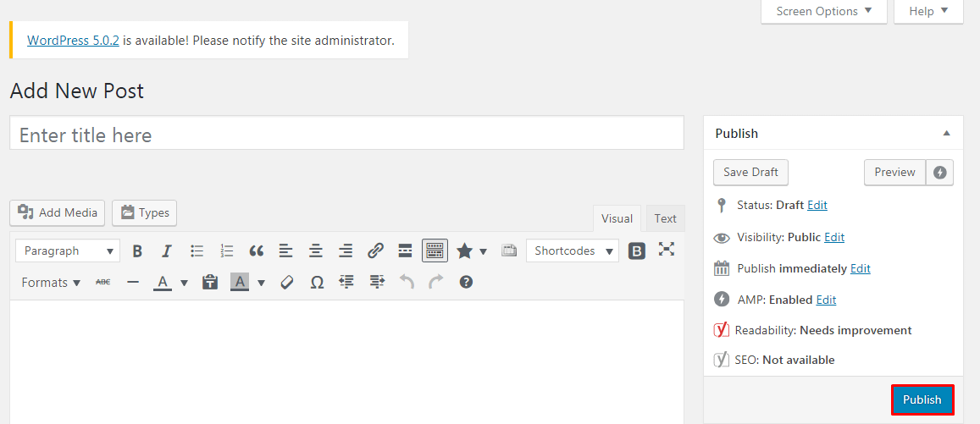Undo the last action
This screenshot has height=424, width=980.
click(407, 283)
